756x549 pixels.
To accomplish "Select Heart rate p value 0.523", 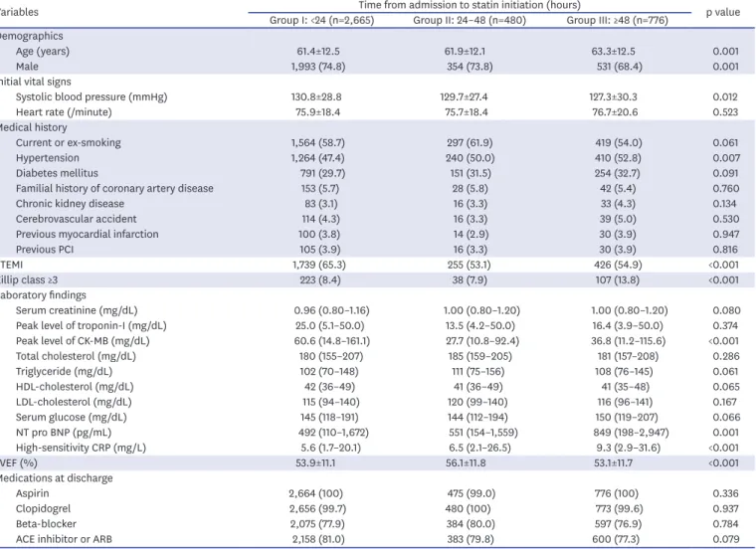I will pos(725,112).
